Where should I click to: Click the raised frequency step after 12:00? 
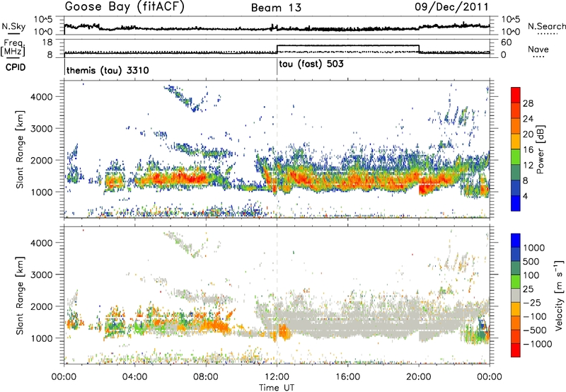click(347, 45)
